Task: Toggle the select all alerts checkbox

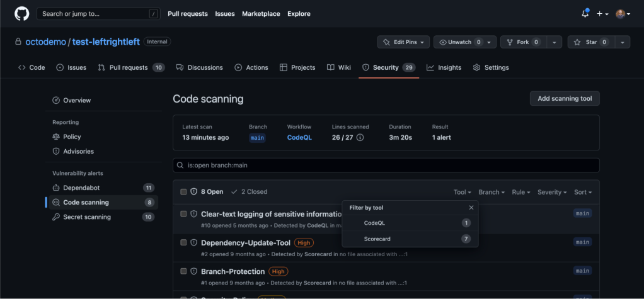Action: point(183,192)
